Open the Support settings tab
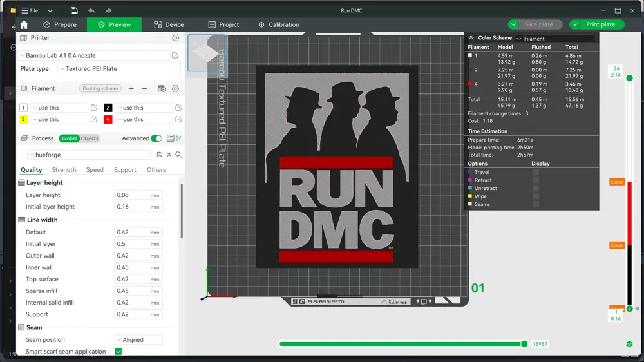This screenshot has height=362, width=644. 125,169
